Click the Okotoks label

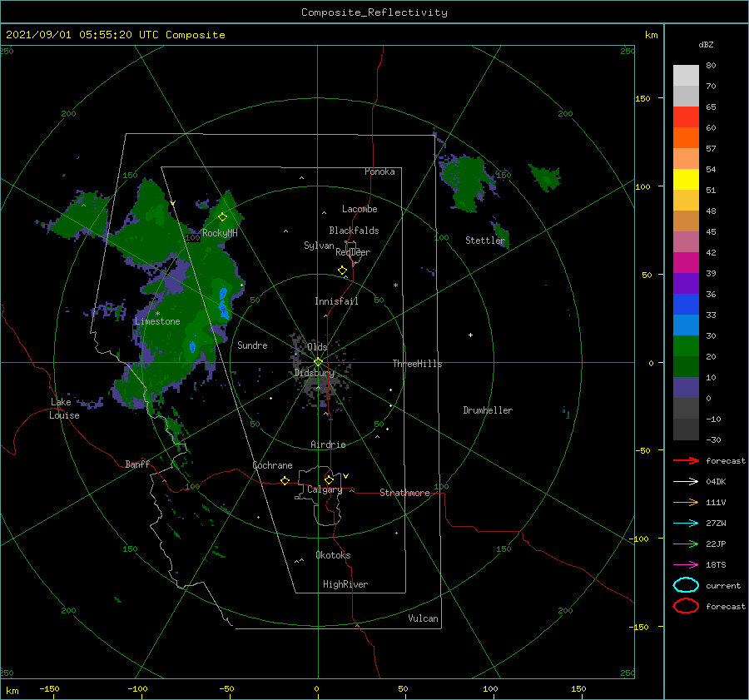coord(333,555)
